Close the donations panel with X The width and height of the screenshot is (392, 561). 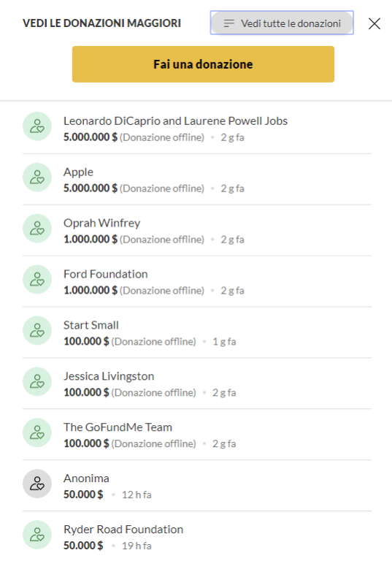(x=374, y=23)
